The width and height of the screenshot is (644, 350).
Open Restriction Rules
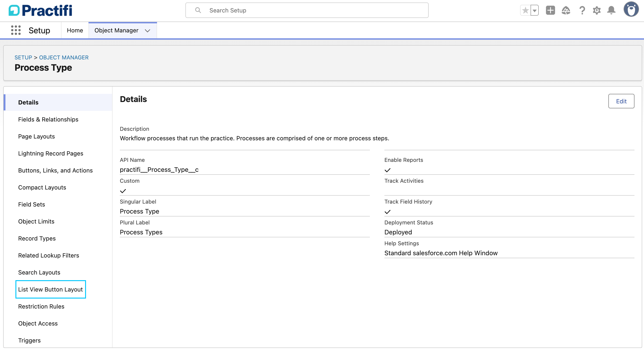pos(41,306)
